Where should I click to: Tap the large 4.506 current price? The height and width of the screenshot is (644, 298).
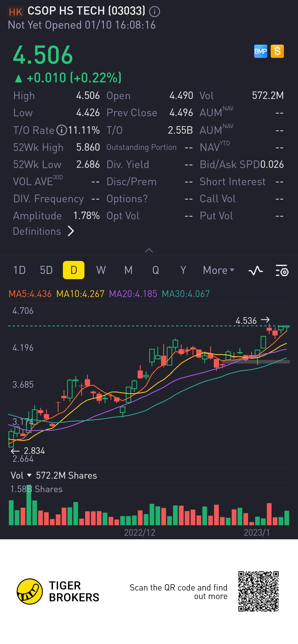(43, 55)
